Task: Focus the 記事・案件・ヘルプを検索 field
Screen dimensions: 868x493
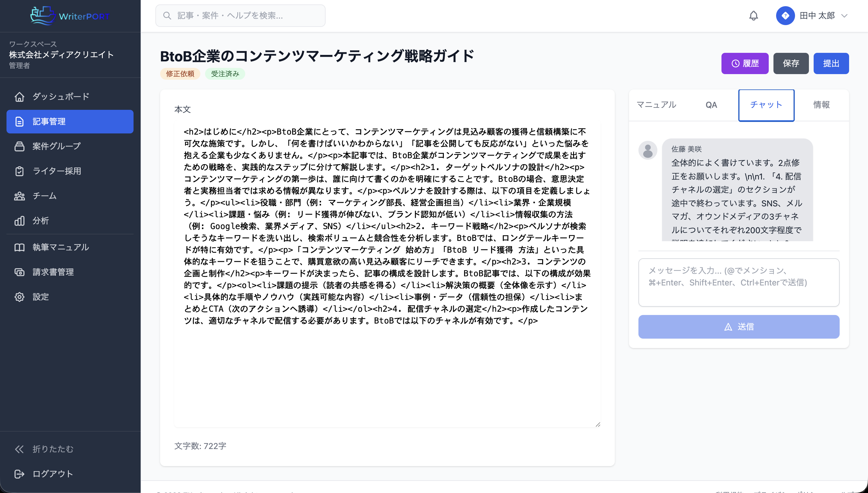Action: 240,16
